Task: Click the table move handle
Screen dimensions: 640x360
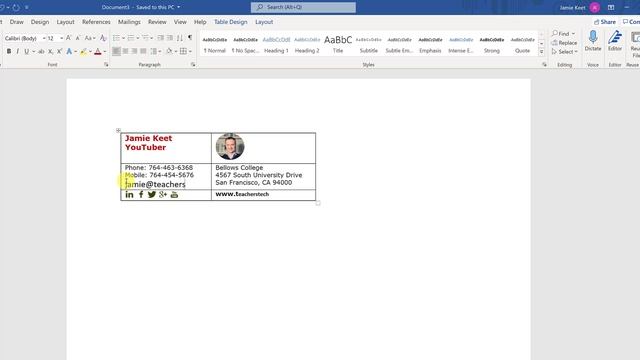Action: coord(118,130)
